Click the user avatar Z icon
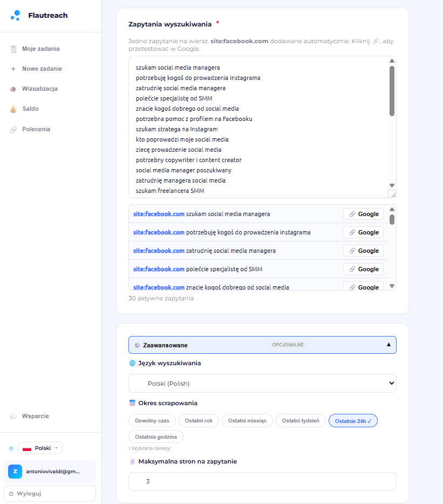The image size is (443, 504). [x=15, y=472]
